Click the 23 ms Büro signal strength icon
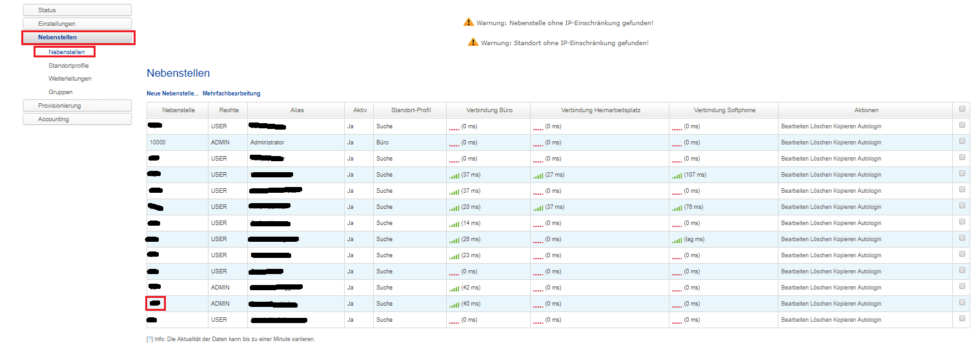Viewport: 980px width, 354px height. pos(454,256)
